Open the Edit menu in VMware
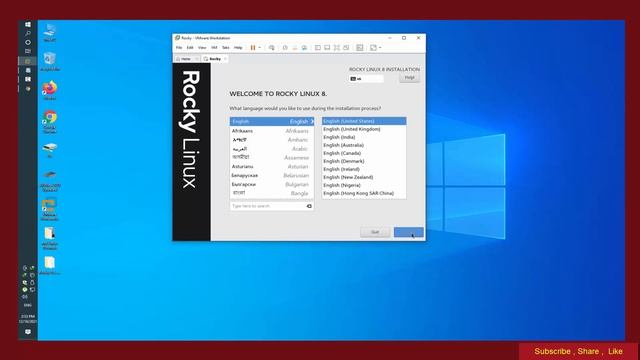The height and width of the screenshot is (360, 640). pos(190,48)
